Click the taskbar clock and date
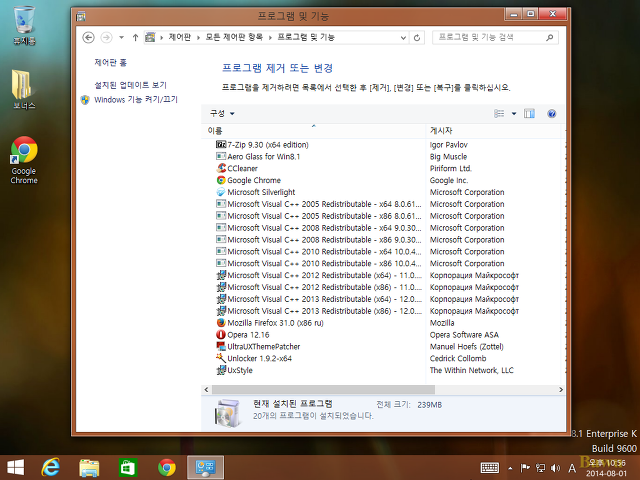This screenshot has width=640, height=480. (607, 468)
